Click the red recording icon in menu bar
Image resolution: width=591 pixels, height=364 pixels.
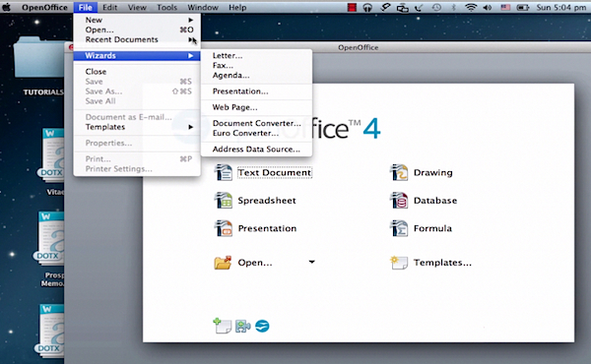pos(352,8)
